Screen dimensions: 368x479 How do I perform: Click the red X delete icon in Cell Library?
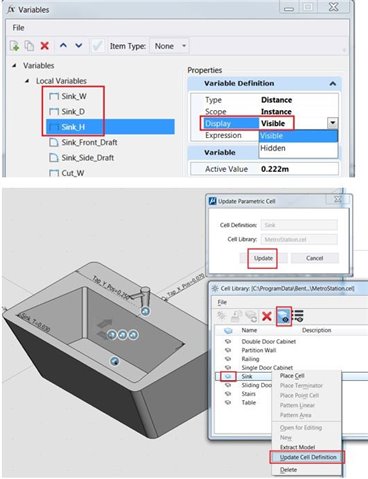pyautogui.click(x=267, y=316)
